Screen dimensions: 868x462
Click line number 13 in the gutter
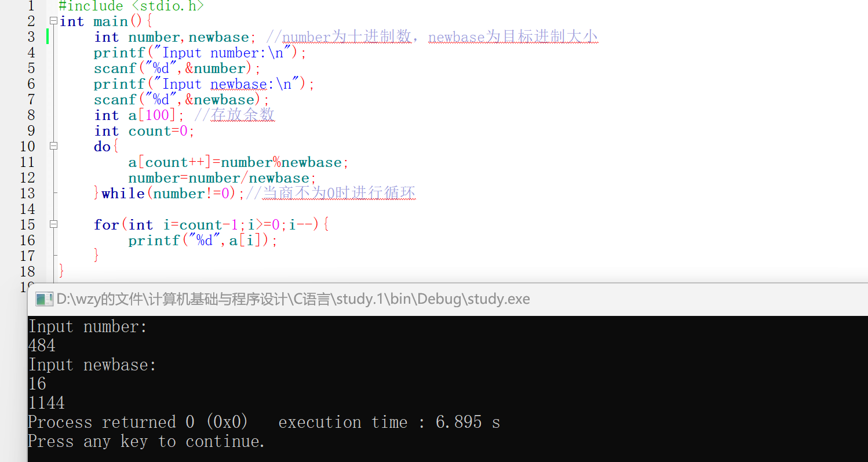(27, 194)
